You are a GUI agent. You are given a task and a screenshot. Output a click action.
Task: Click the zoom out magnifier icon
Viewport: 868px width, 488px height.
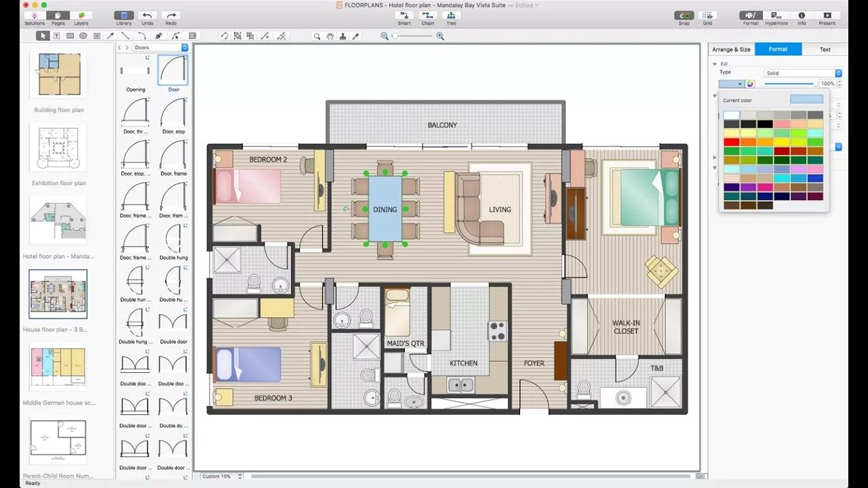click(x=384, y=36)
